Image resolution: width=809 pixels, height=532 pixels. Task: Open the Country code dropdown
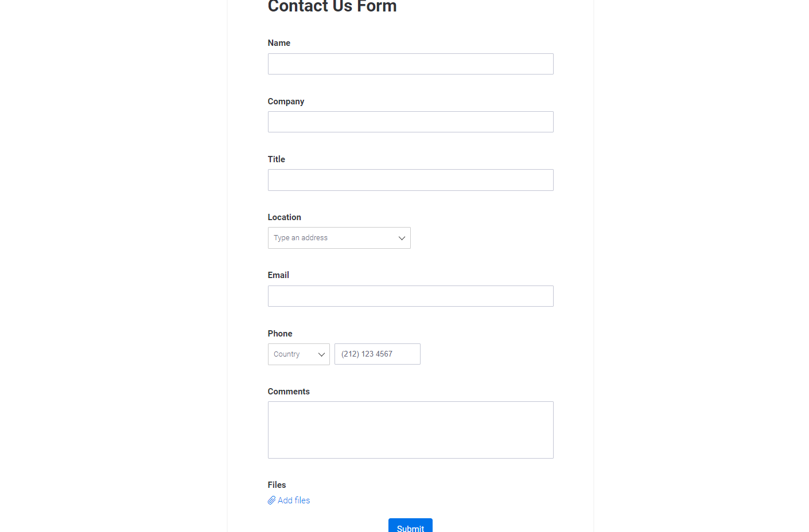(x=298, y=354)
